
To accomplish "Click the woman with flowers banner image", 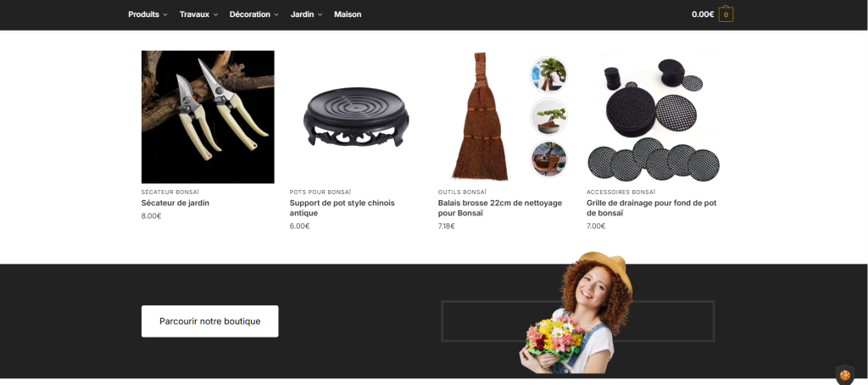I will coord(576,313).
